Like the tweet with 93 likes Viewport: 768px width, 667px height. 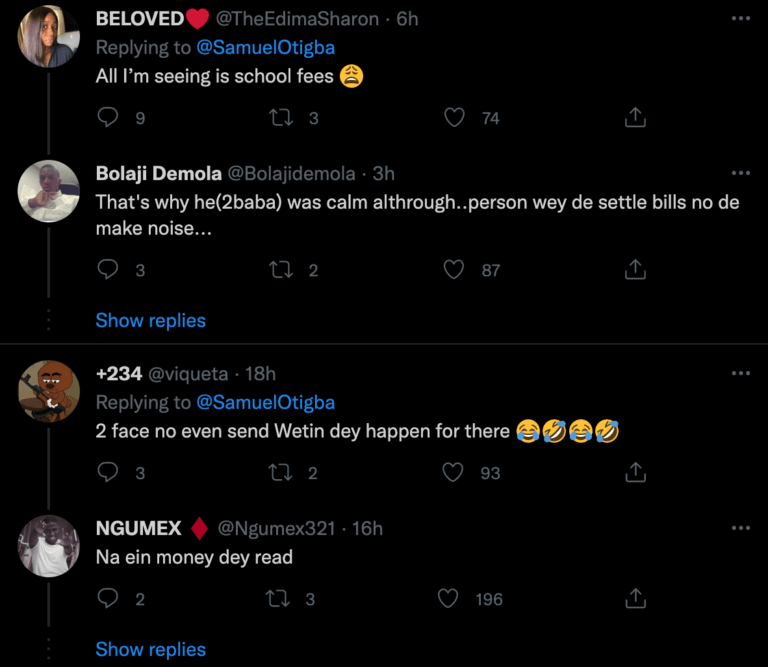tap(455, 473)
